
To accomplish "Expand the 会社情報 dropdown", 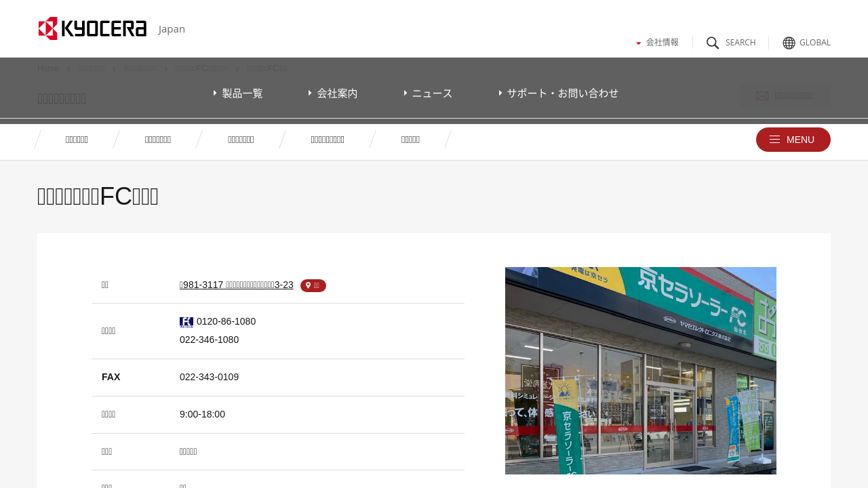I will click(x=657, y=42).
